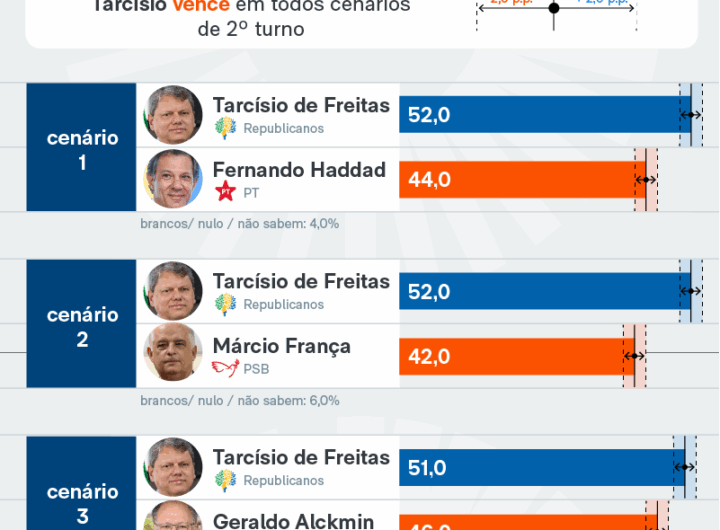The image size is (720, 530).
Task: Select Geraldo Alckmin's portrait photo
Action: 173,518
